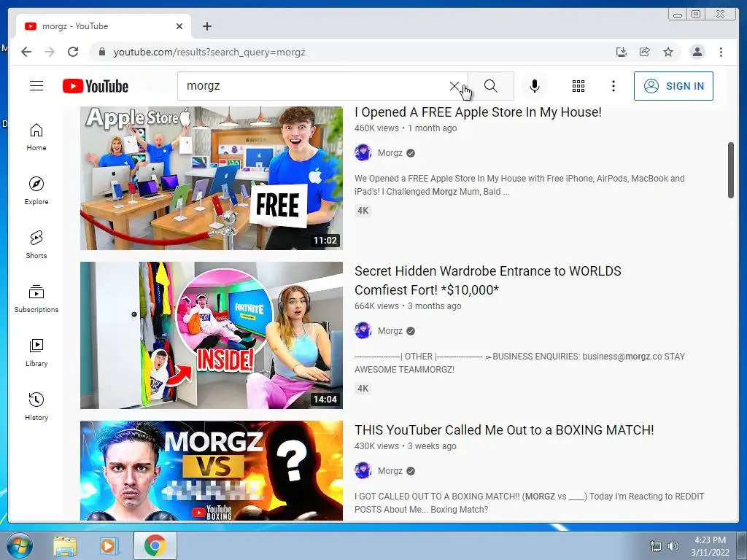This screenshot has width=747, height=560.
Task: Click the BUSINESS ENQUIRIES description text
Action: [x=519, y=363]
